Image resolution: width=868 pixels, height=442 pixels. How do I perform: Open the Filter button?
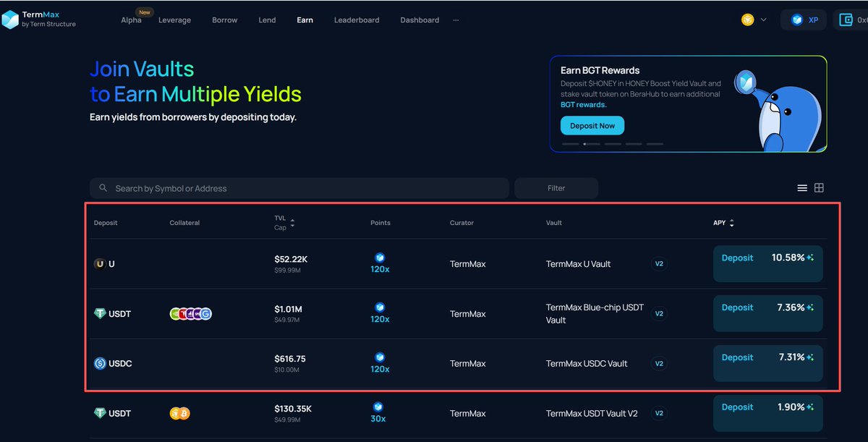pyautogui.click(x=556, y=188)
